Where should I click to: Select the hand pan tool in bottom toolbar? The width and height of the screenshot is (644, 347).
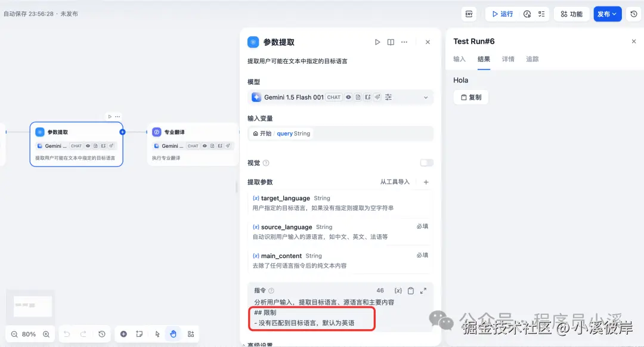(x=173, y=334)
